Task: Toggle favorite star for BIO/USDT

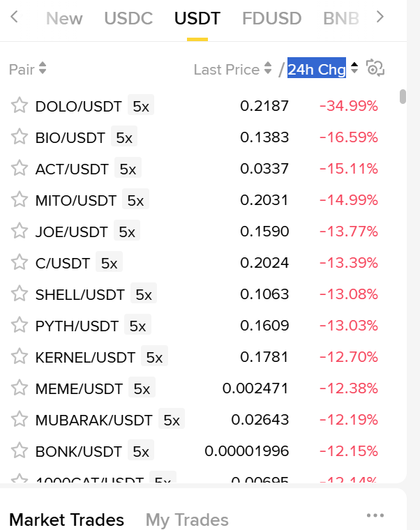Action: pyautogui.click(x=20, y=137)
